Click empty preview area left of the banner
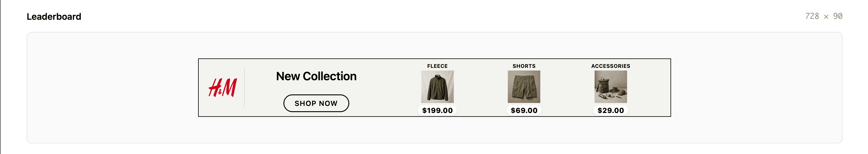This screenshot has height=154, width=868. tap(111, 88)
